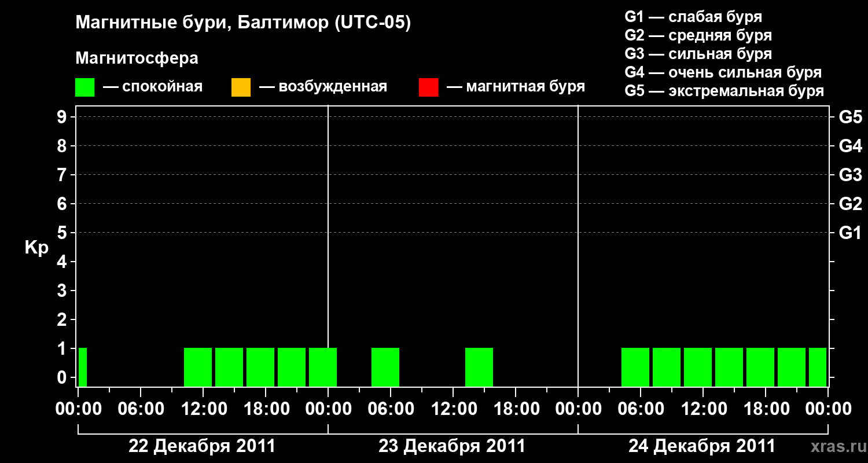Click the '5' Kp axis value
Image resolution: width=868 pixels, height=463 pixels.
coord(63,233)
